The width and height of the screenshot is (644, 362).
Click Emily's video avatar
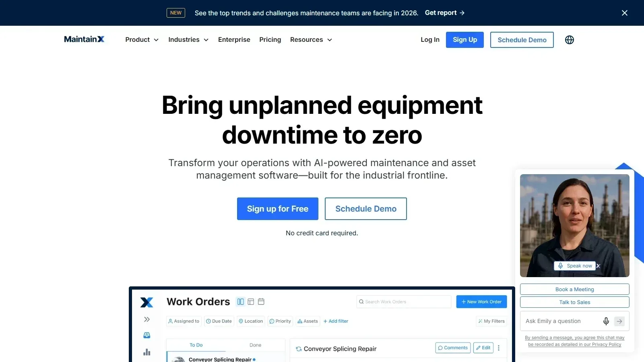click(x=575, y=226)
